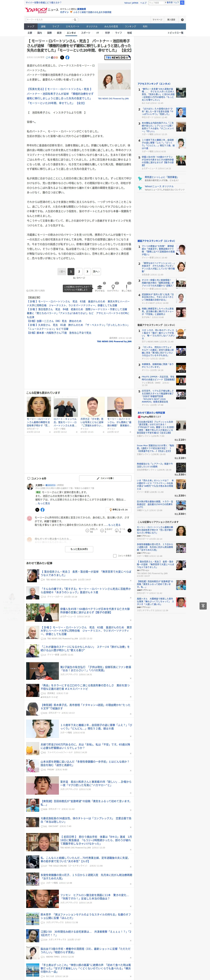The height and width of the screenshot is (980, 210).
Task: Click the ヘルプ link in header
Action: tap(143, 3)
